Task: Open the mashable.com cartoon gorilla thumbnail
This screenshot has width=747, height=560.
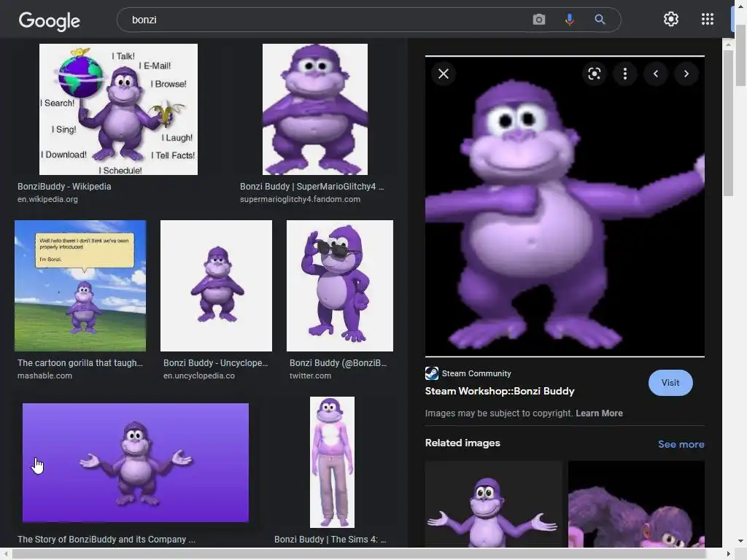Action: pos(80,286)
